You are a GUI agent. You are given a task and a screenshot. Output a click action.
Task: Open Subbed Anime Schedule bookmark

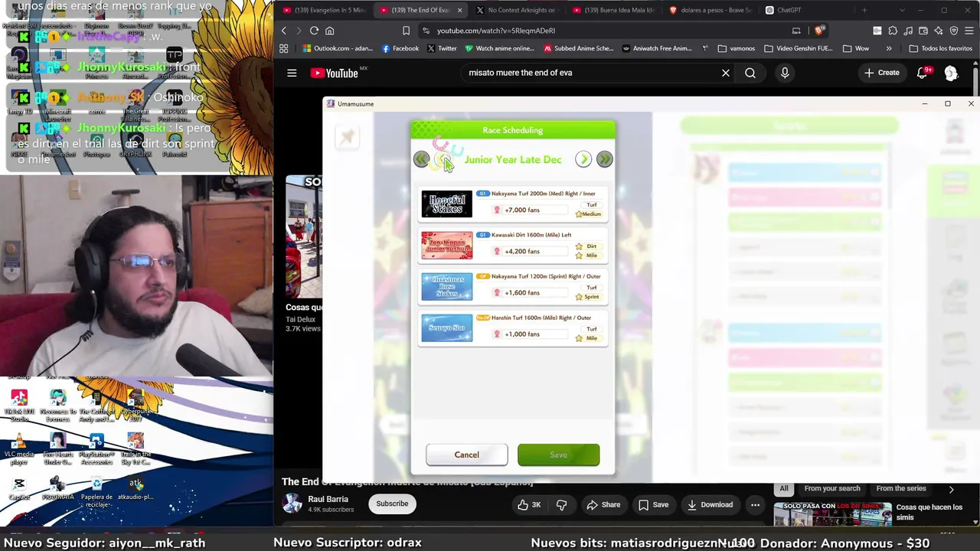point(578,48)
